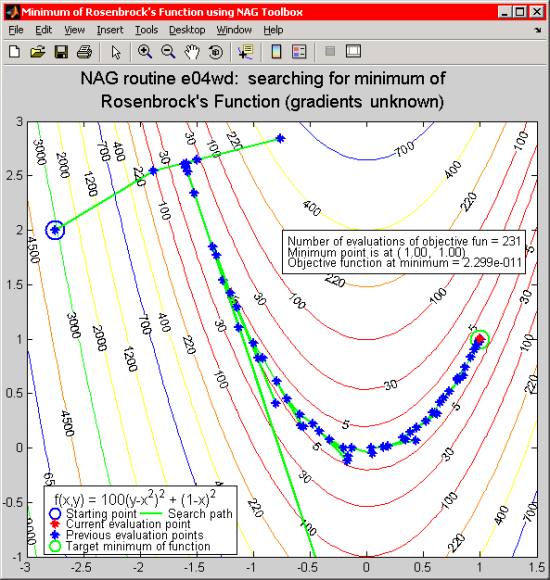Enable the Rotate 3D tool
This screenshot has width=550, height=580.
(x=216, y=52)
